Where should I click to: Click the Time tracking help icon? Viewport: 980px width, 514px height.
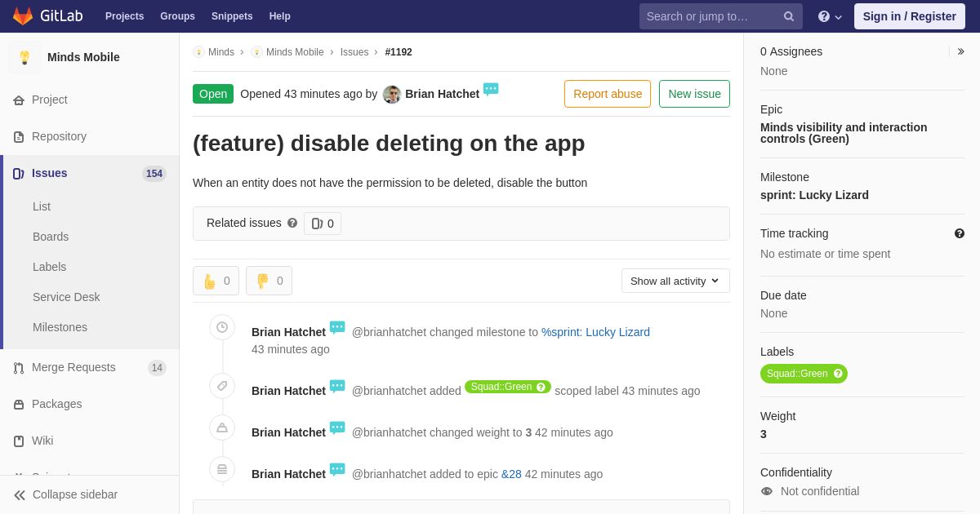pos(960,233)
